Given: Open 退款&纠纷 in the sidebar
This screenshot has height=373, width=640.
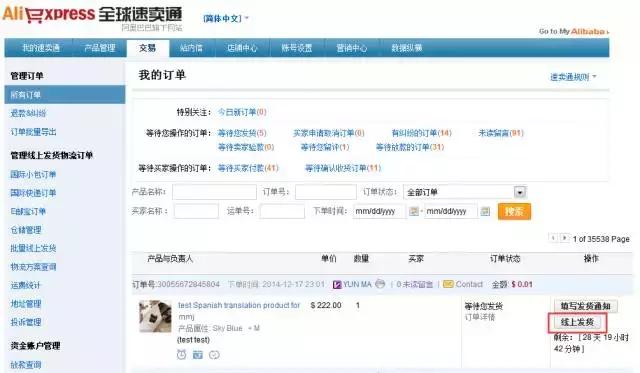Looking at the screenshot, I should [28, 113].
